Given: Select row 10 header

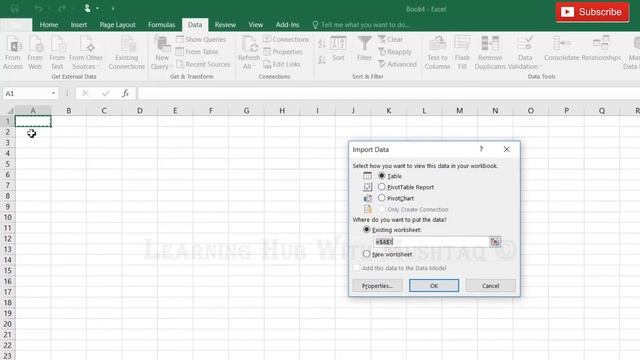Looking at the screenshot, I should (8, 217).
